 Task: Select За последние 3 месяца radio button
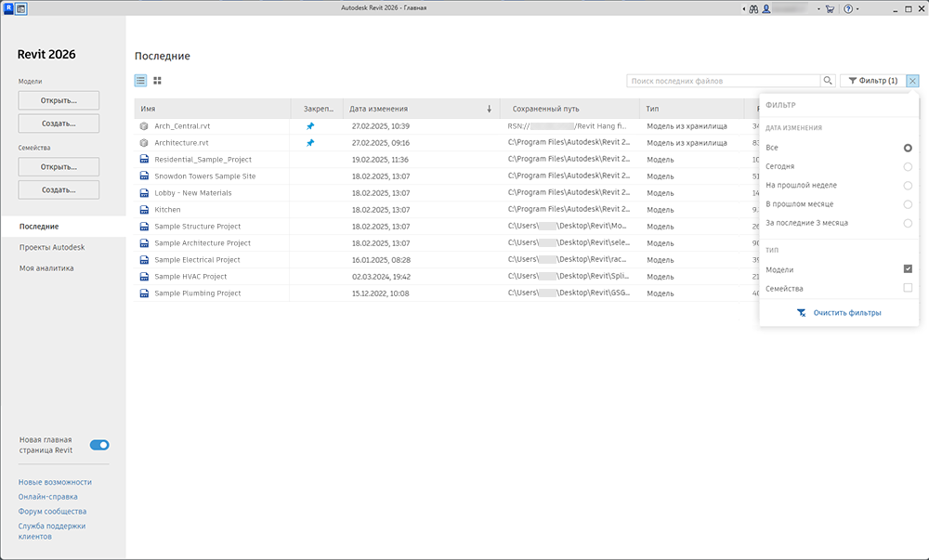[x=908, y=223]
